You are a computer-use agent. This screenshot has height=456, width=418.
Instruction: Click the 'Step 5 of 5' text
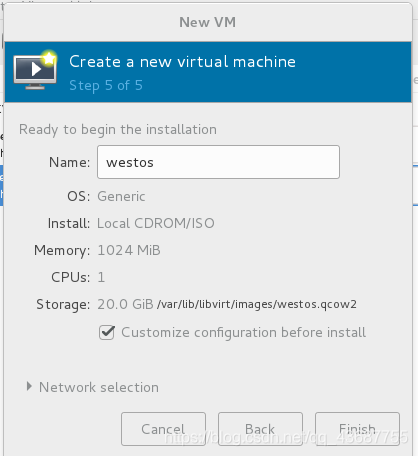tap(106, 86)
